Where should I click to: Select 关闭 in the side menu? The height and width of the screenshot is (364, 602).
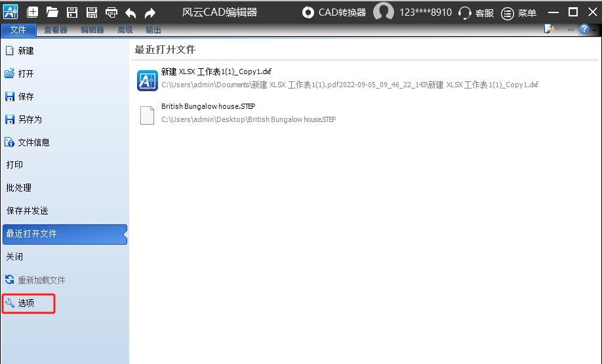tap(14, 256)
